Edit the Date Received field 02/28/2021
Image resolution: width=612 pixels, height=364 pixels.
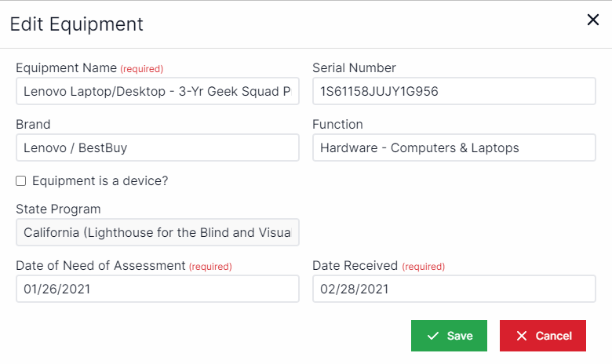click(454, 289)
